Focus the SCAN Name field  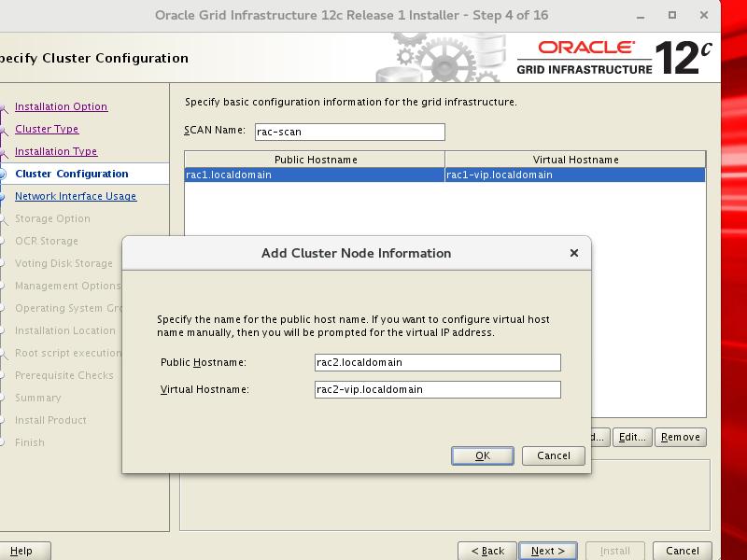[x=349, y=132]
